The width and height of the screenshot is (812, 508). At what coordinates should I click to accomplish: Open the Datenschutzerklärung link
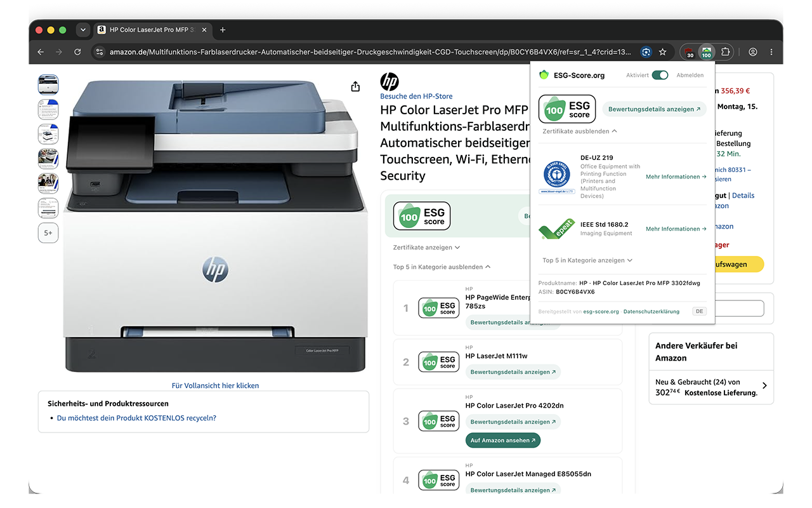pos(652,312)
